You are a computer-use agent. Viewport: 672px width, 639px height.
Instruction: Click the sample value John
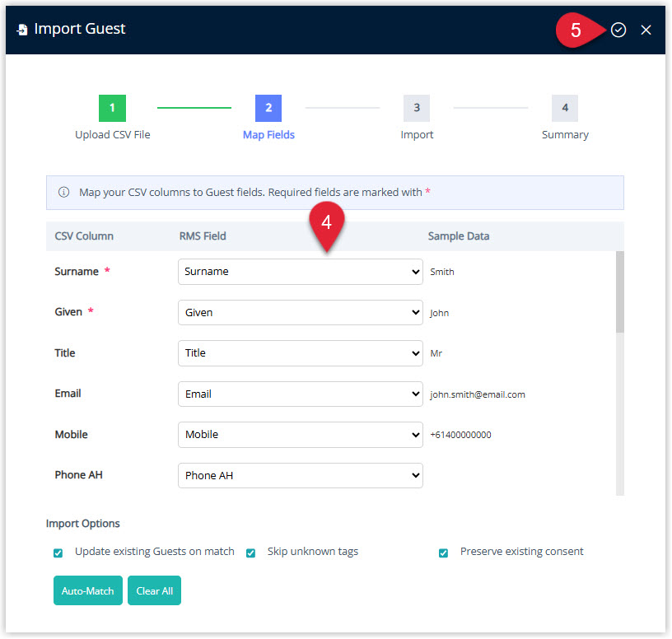pyautogui.click(x=439, y=313)
